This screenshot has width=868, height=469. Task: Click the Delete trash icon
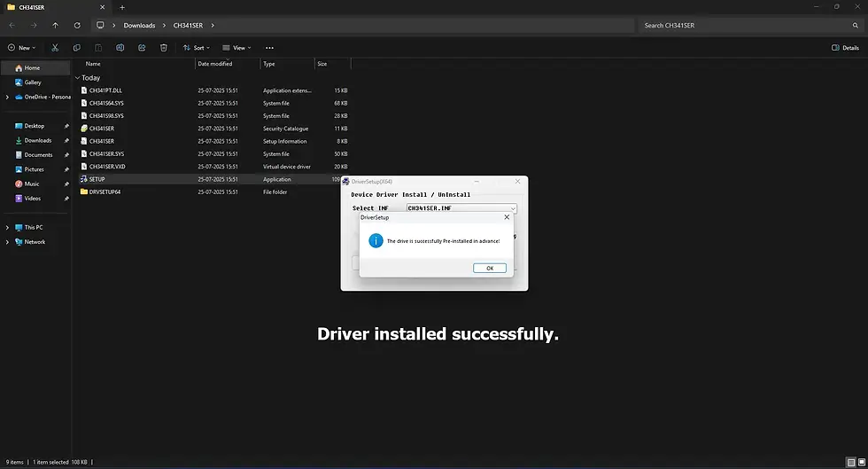pos(163,48)
